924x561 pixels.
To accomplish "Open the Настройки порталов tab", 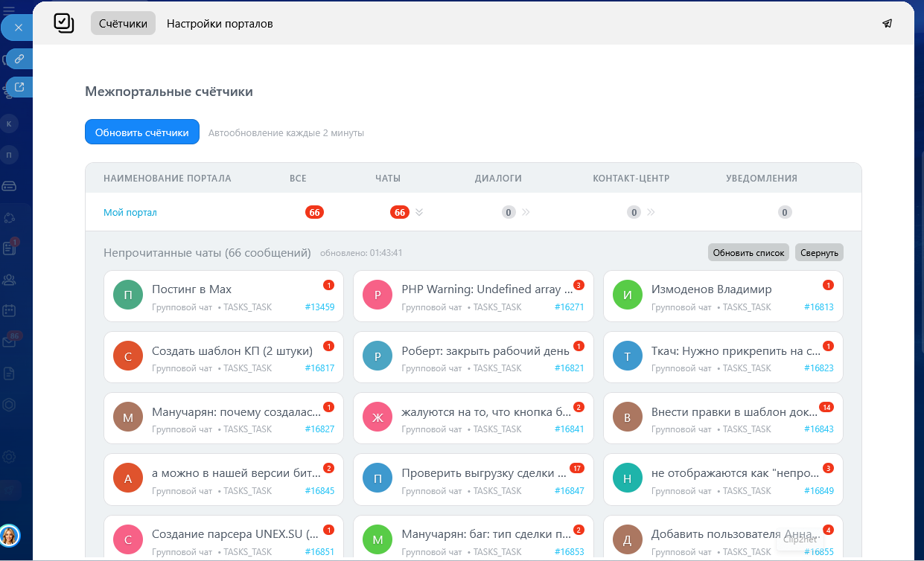I will tap(220, 23).
